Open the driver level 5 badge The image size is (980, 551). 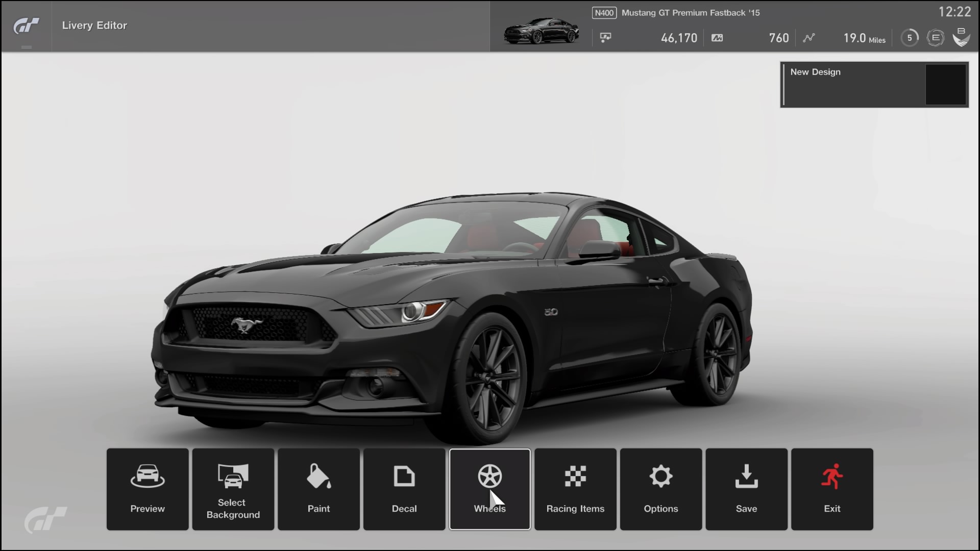pyautogui.click(x=909, y=38)
